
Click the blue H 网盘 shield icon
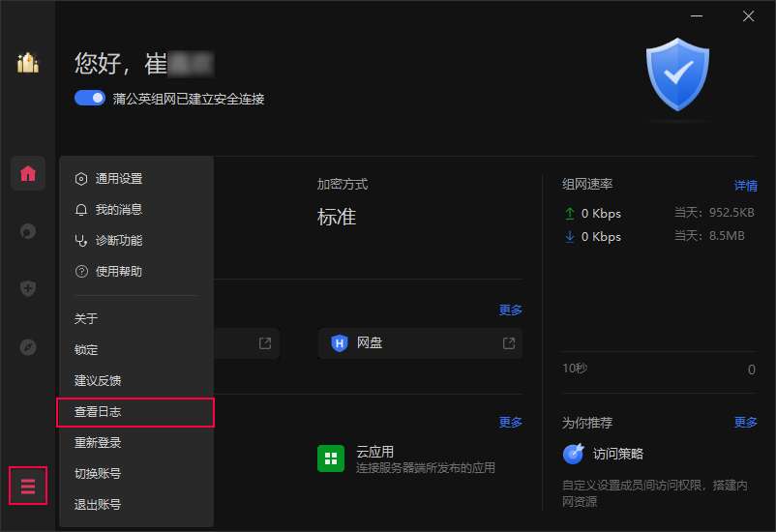coord(340,343)
